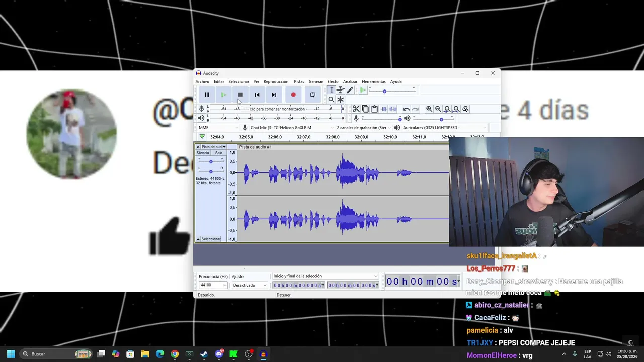Open the Seleccionar menu

[238, 81]
